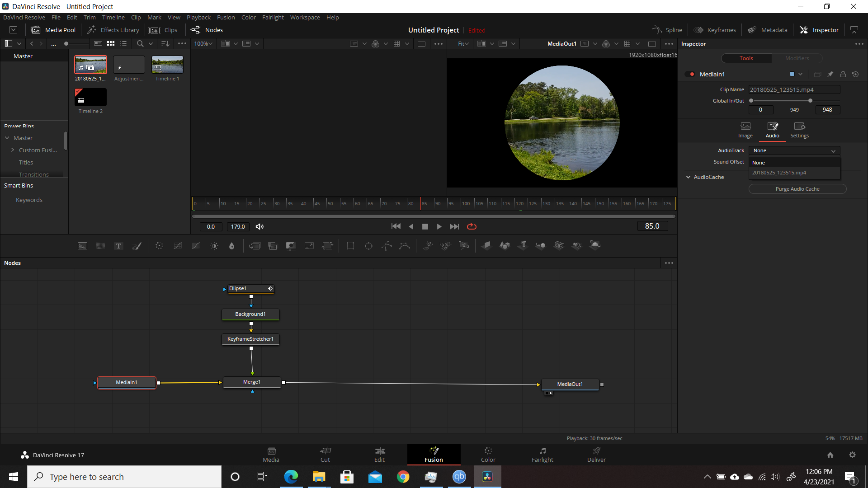Toggle the Spline editor panel
The width and height of the screenshot is (868, 488).
[667, 30]
